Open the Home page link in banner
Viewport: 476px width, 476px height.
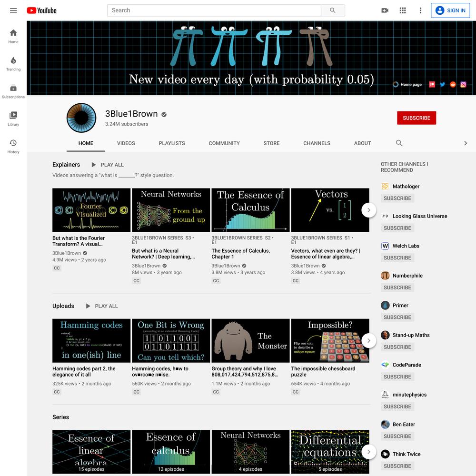point(407,84)
